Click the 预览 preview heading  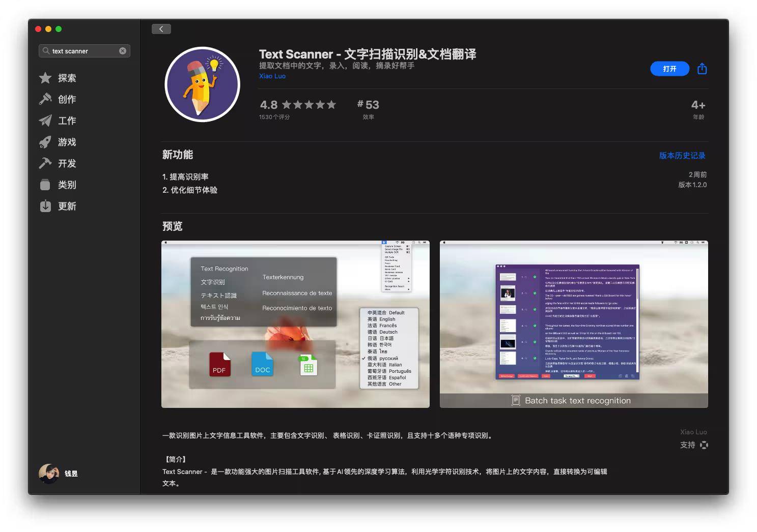(x=172, y=226)
